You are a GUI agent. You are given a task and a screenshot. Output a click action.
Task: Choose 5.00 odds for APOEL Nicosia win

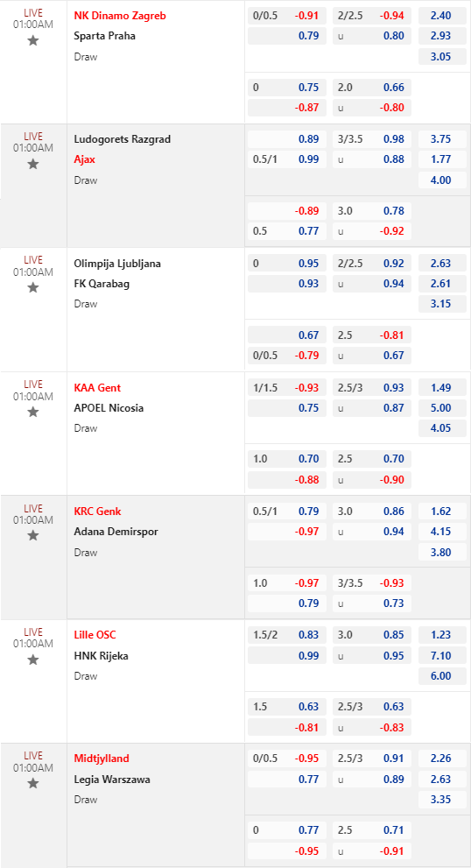tap(442, 408)
